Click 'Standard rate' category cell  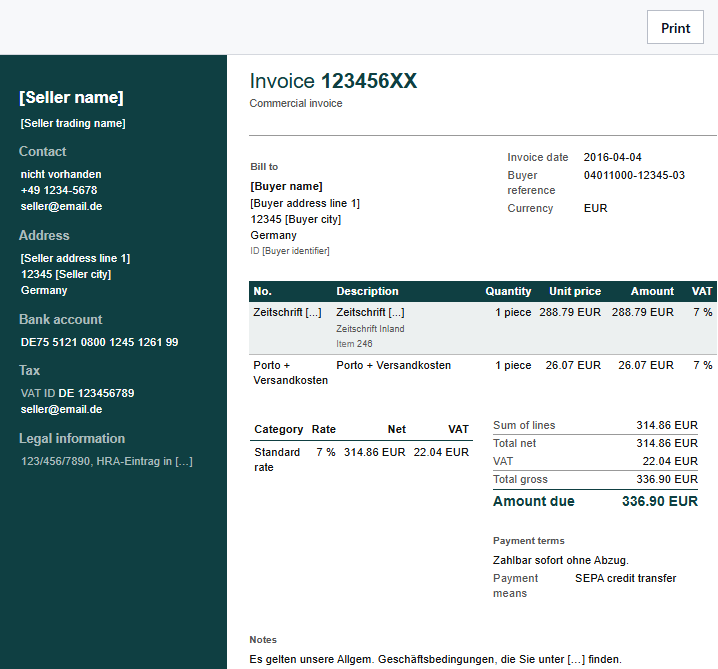277,460
